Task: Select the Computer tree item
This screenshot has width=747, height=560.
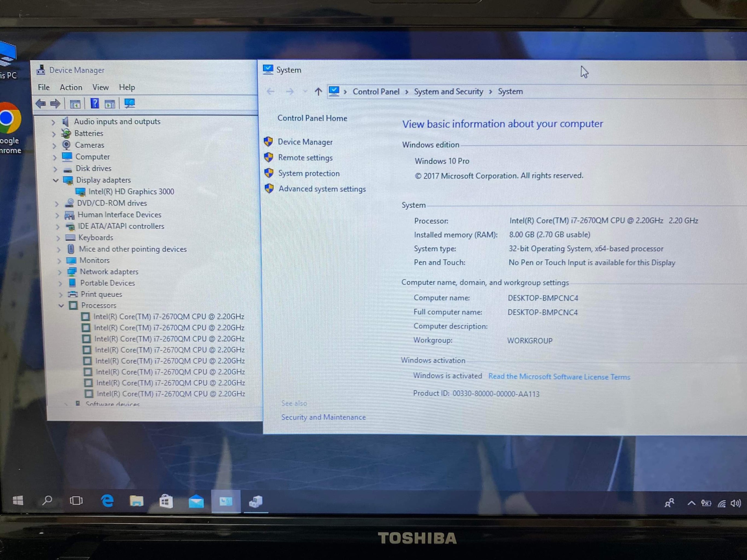Action: (x=92, y=157)
